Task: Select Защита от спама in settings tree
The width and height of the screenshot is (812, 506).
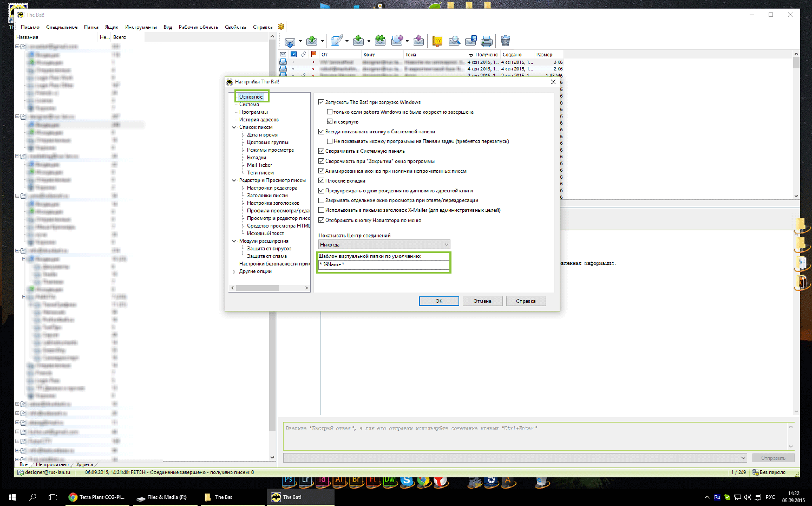Action: click(x=267, y=256)
